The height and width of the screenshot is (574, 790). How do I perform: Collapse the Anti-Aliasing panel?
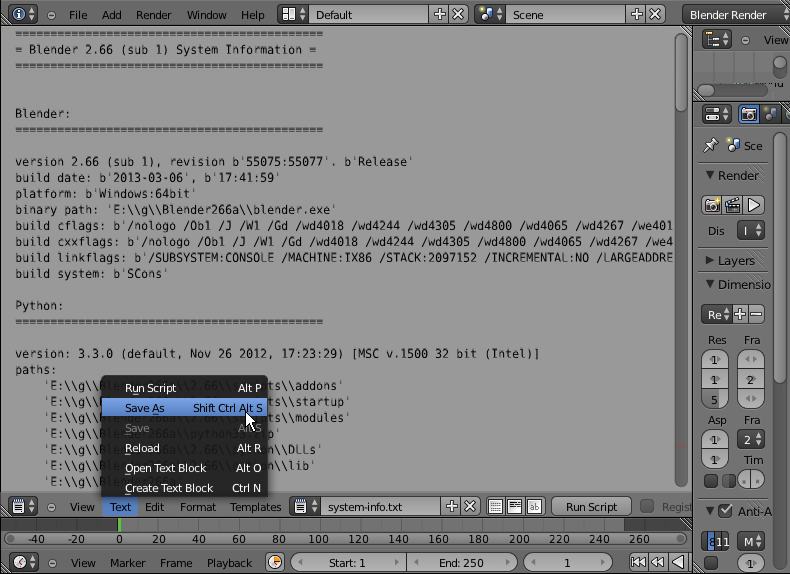[710, 511]
